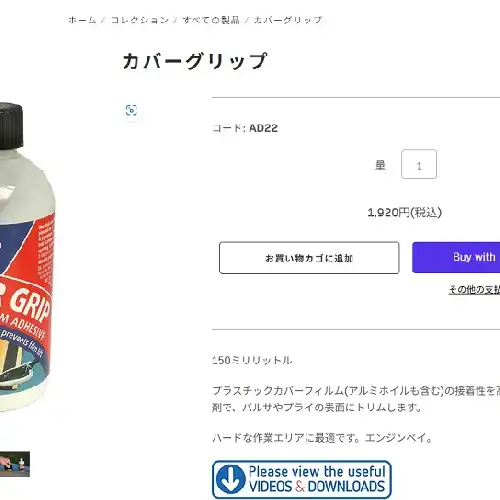Go to ホーム in the breadcrumb
This screenshot has width=500, height=500.
(x=82, y=20)
